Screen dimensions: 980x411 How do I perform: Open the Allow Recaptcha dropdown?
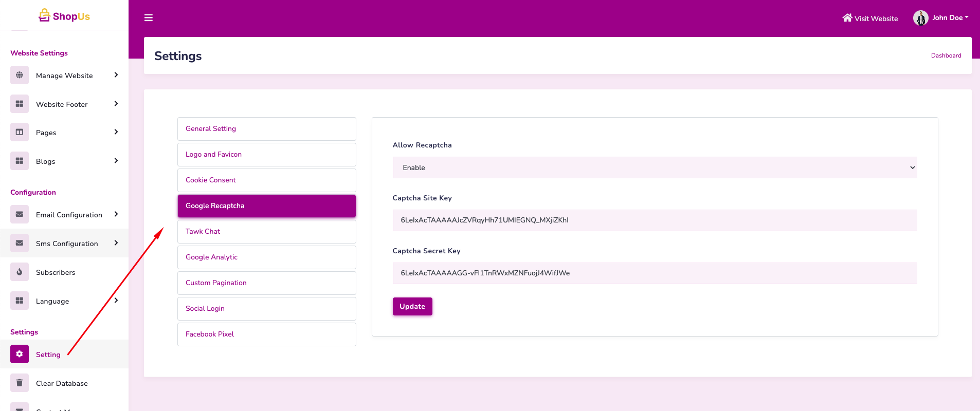point(654,167)
